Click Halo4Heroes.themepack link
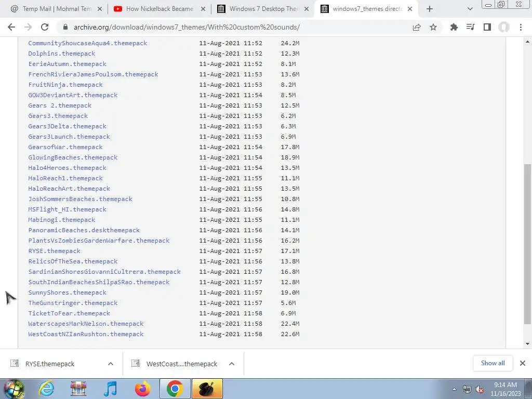The width and height of the screenshot is (532, 399). (67, 168)
